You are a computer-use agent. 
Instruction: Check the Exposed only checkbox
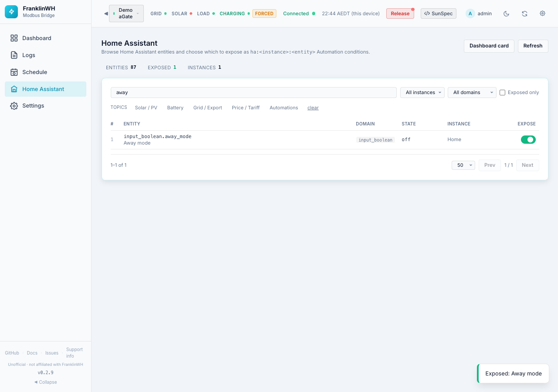(502, 92)
